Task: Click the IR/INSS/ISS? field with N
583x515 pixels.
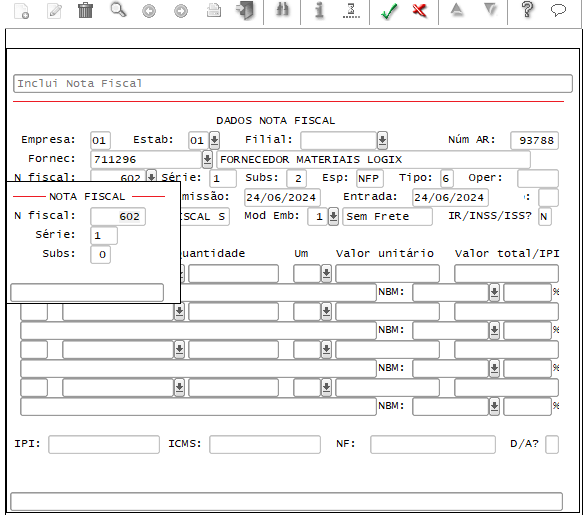Action: pyautogui.click(x=545, y=216)
